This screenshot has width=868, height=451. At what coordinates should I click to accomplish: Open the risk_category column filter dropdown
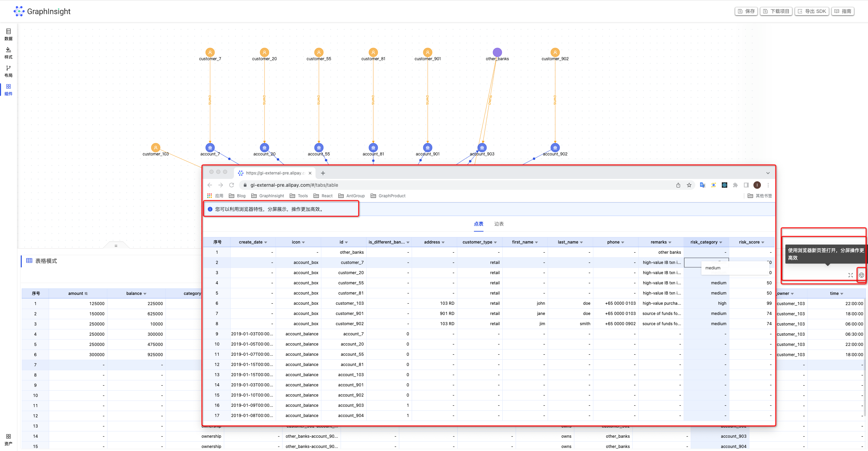721,243
